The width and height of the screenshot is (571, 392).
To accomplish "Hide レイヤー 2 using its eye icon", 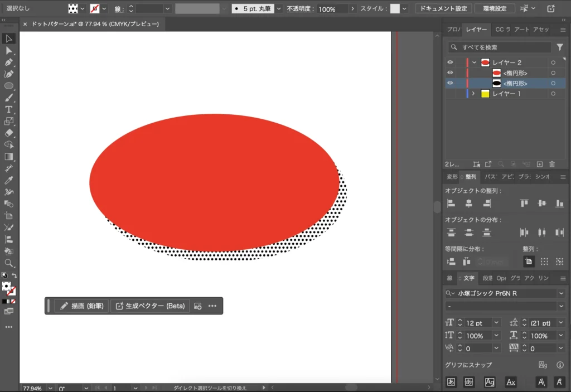I will [450, 62].
